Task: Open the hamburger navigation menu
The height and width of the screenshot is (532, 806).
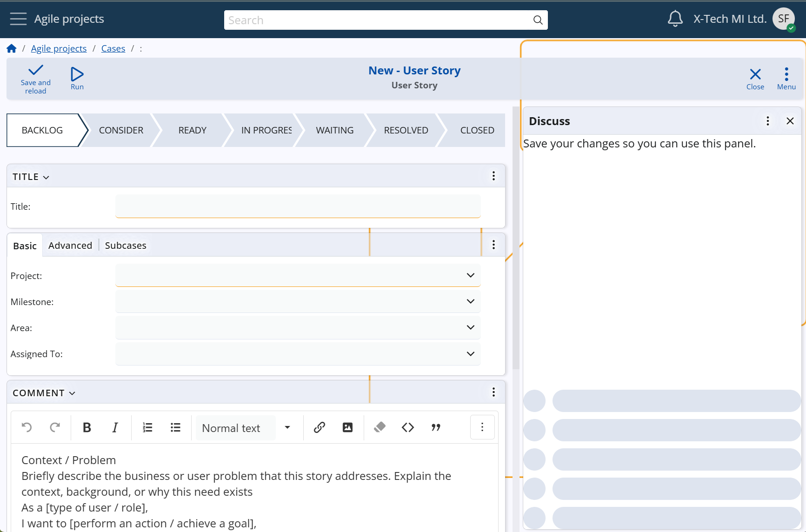Action: click(x=18, y=19)
